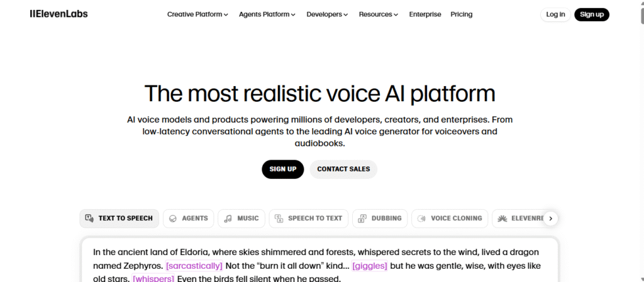Click the ElevenReader tab icon

(x=502, y=219)
